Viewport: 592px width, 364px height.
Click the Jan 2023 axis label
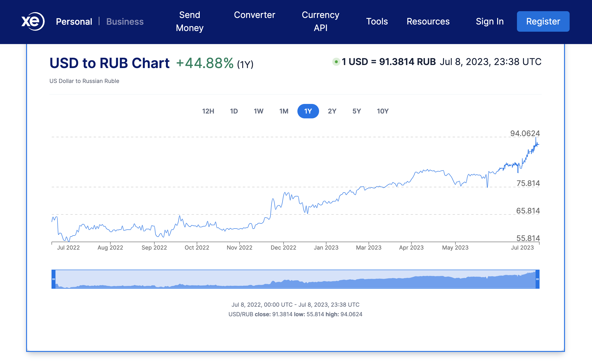point(326,247)
